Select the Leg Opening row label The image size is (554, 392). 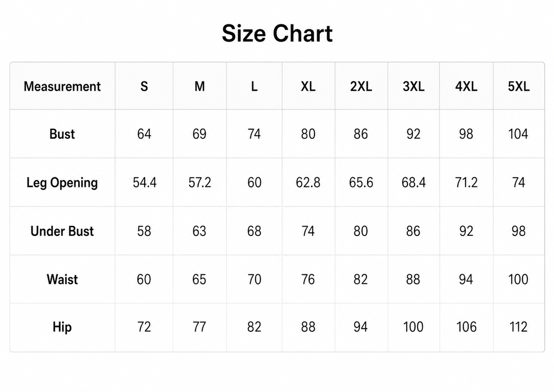tap(62, 183)
